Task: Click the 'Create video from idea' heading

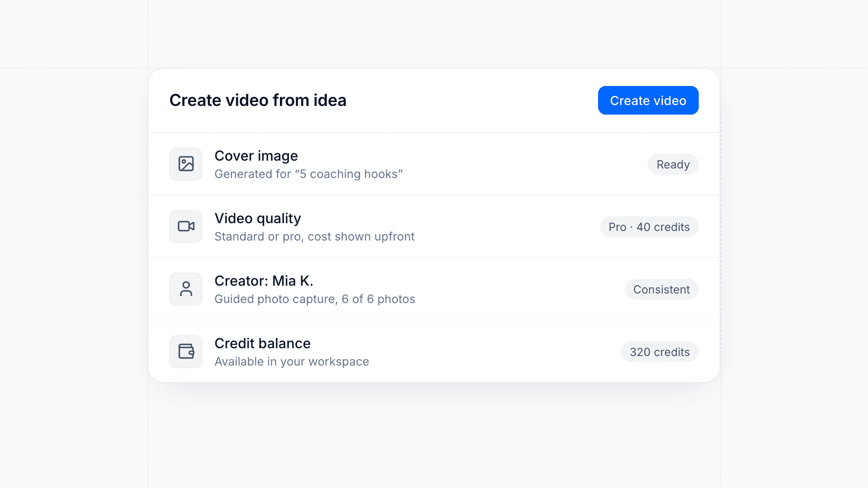Action: [258, 100]
